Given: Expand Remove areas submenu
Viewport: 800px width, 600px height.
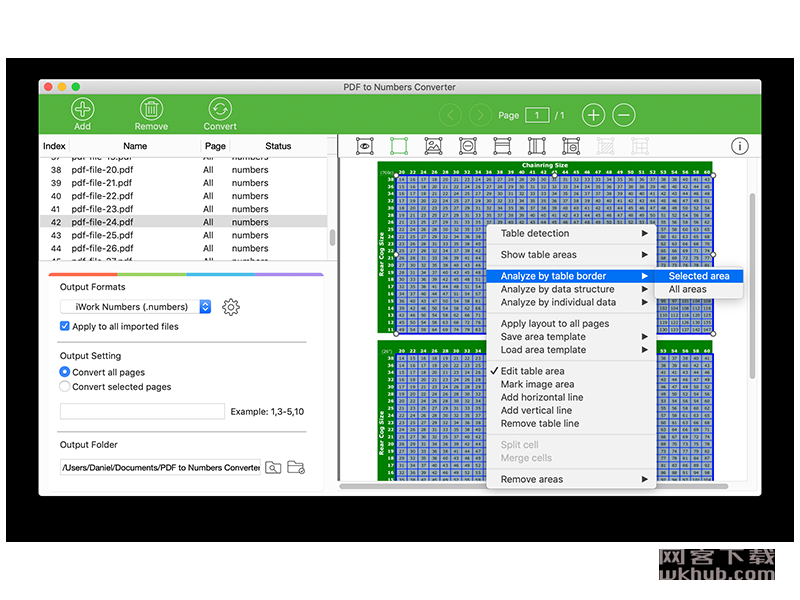Looking at the screenshot, I should coord(571,480).
